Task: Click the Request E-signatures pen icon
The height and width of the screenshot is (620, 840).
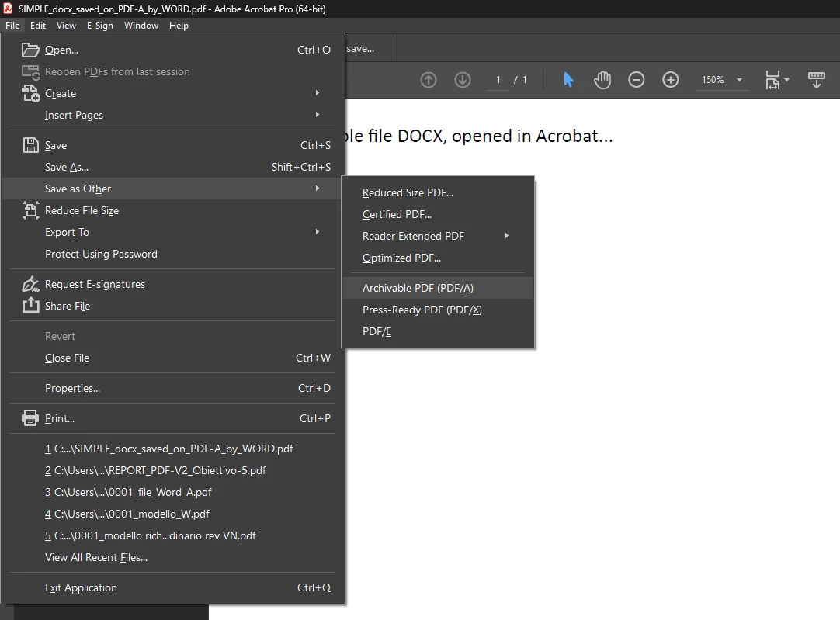Action: coord(30,284)
